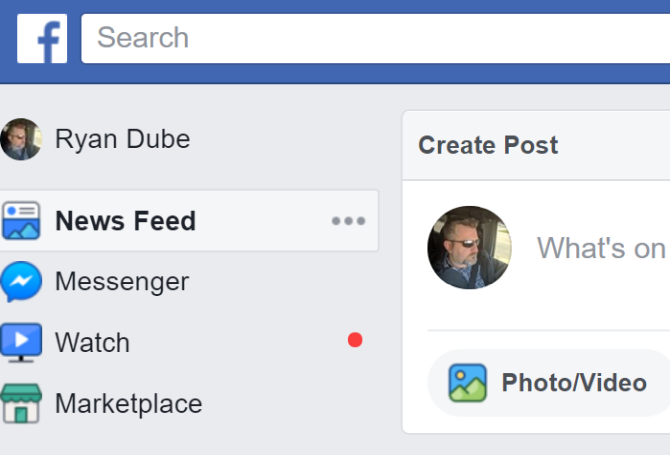Image resolution: width=670 pixels, height=455 pixels.
Task: Open the News Feed three-dot options
Action: point(348,221)
